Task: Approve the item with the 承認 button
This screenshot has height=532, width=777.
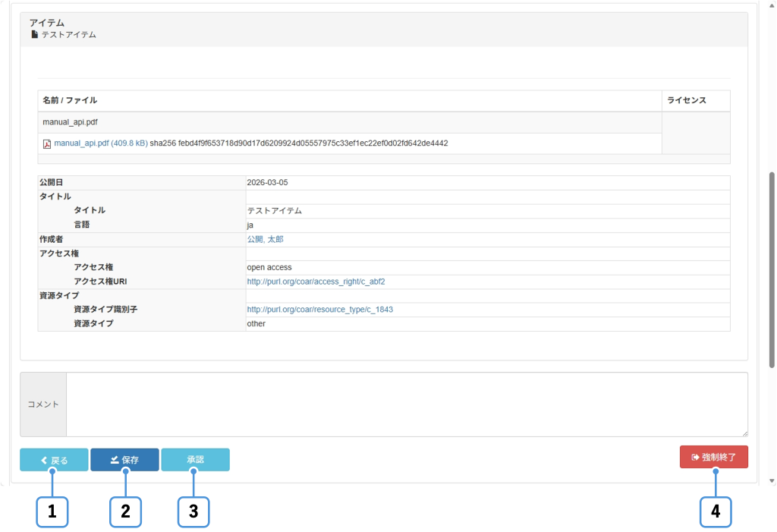Action: (195, 460)
